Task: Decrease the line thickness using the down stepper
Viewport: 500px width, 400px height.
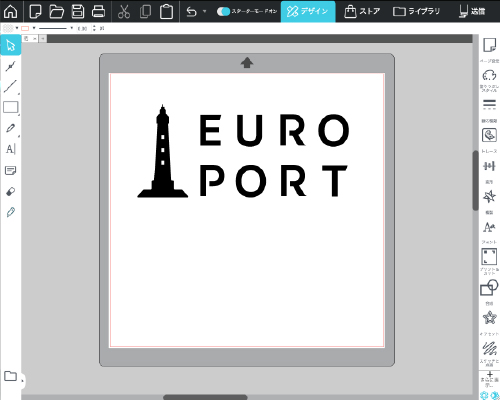Action: [x=94, y=30]
